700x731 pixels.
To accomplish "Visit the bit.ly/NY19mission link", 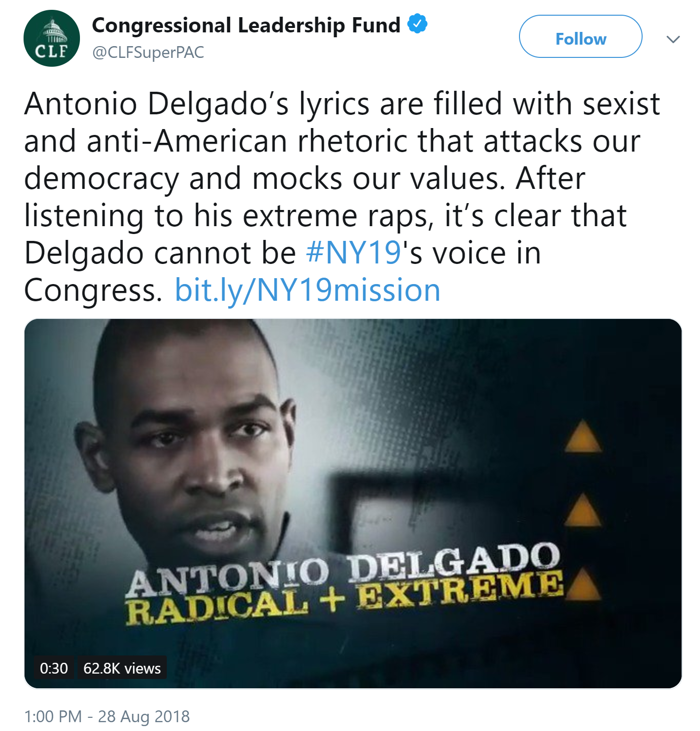I will 308,290.
